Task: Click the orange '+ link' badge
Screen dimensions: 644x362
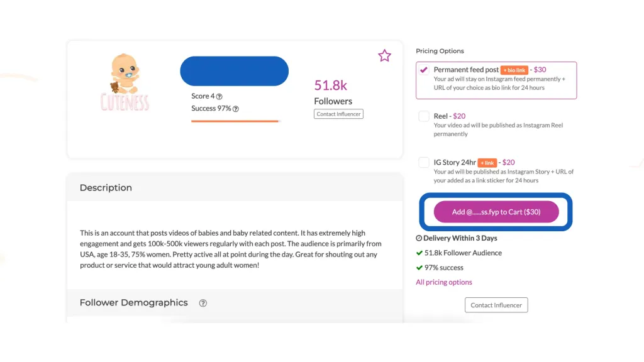Action: [x=487, y=163]
